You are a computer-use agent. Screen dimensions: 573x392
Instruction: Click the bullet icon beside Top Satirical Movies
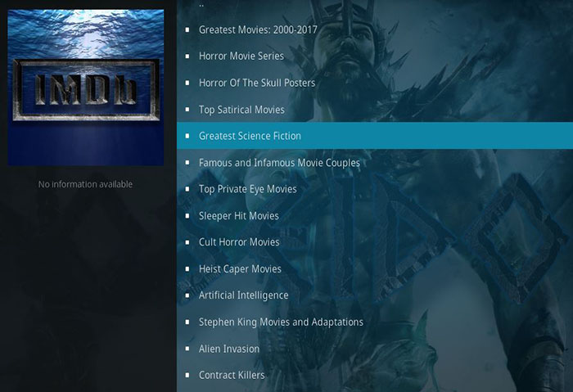pos(187,109)
